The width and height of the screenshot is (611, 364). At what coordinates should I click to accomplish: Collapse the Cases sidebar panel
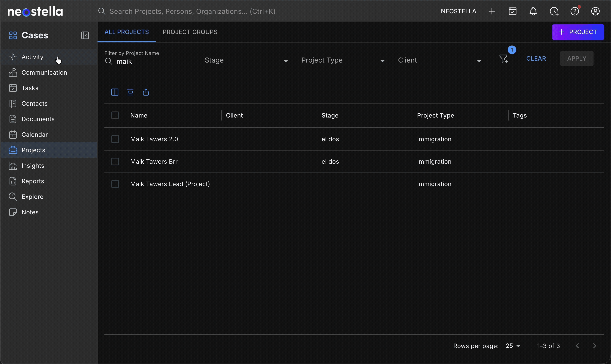[85, 35]
